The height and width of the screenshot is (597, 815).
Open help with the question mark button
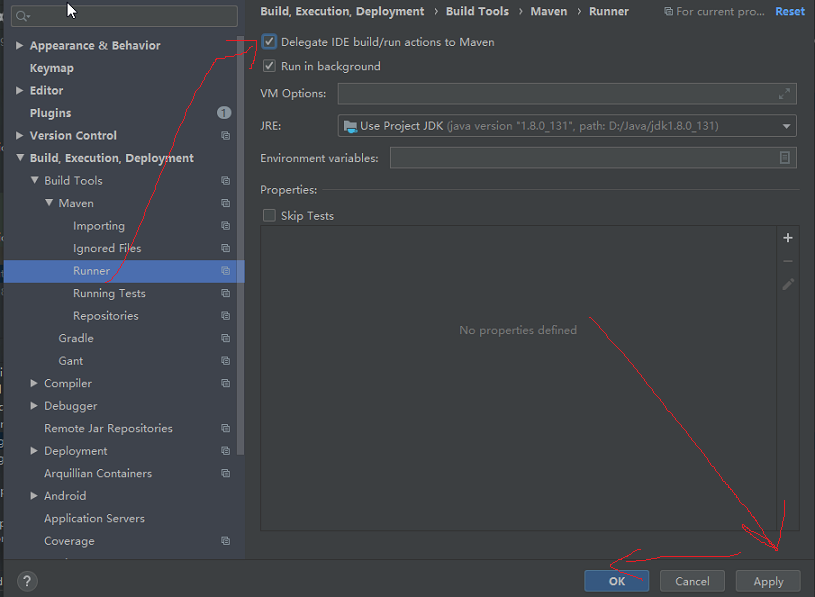27,581
